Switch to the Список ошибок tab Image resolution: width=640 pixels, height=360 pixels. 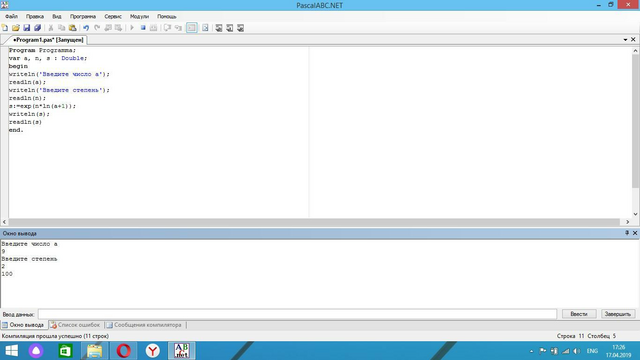[x=75, y=325]
